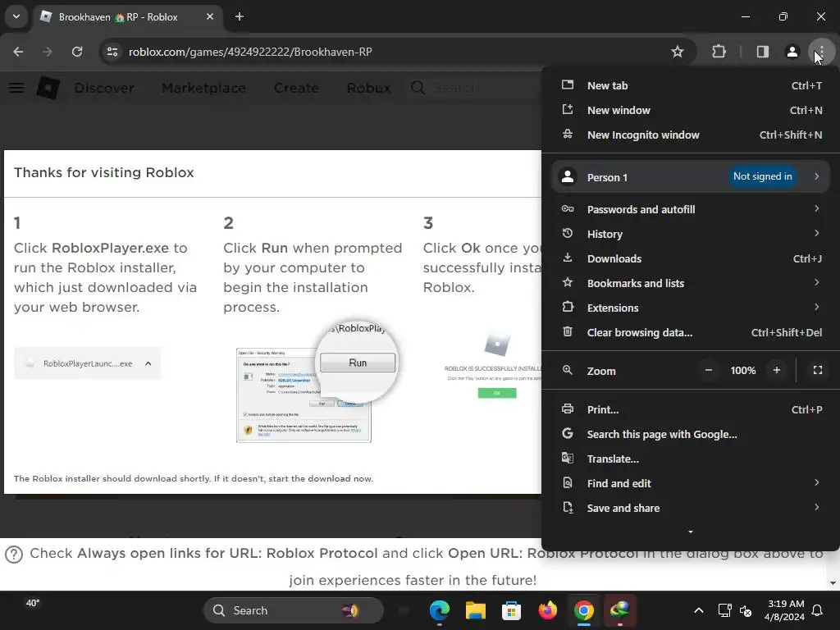The image size is (840, 630).
Task: Click the muted volume tray icon
Action: point(746,610)
